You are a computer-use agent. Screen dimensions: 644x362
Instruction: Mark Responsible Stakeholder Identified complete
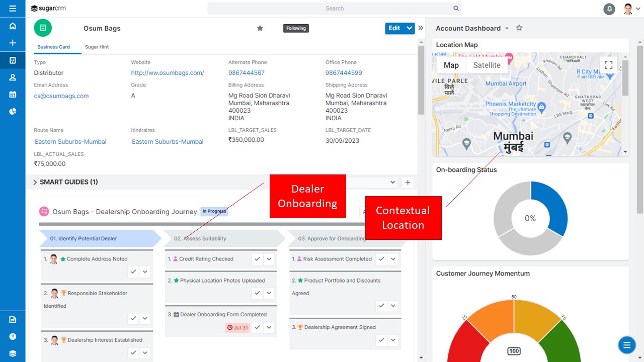[133, 318]
